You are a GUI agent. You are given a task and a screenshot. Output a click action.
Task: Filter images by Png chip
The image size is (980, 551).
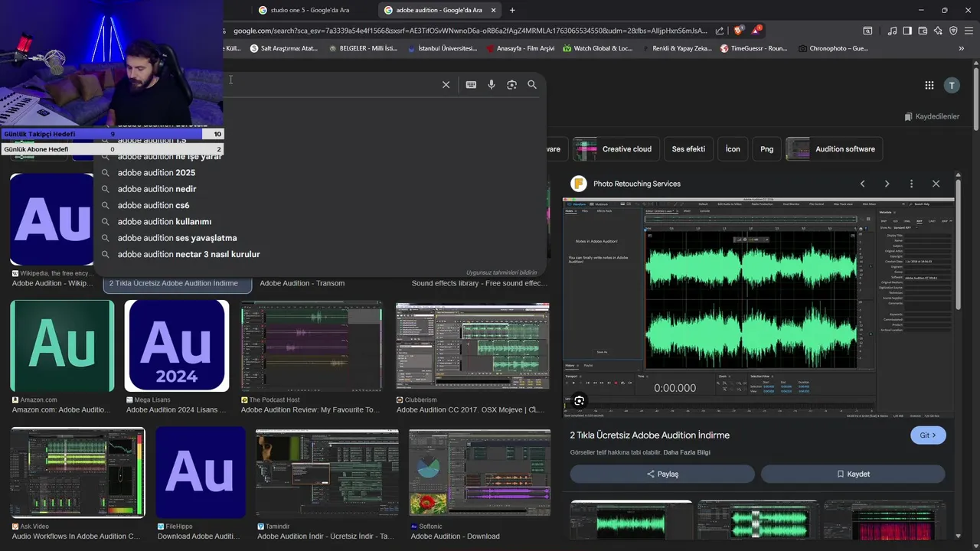pos(766,149)
